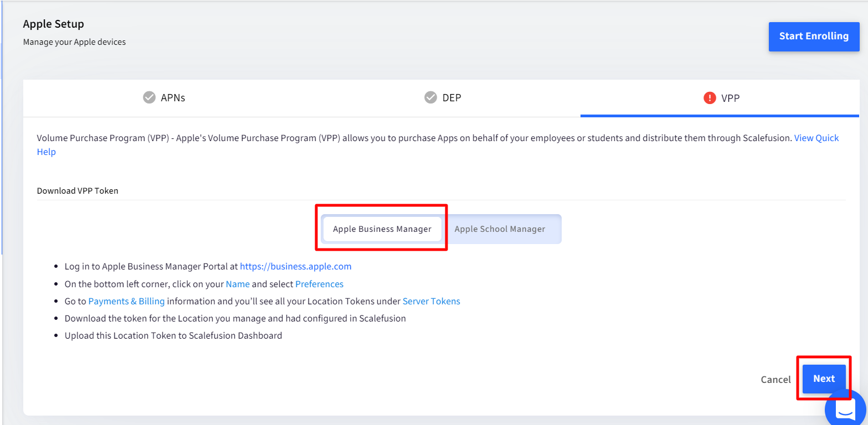Select Apple Business Manager option
Image resolution: width=868 pixels, height=425 pixels.
[382, 229]
